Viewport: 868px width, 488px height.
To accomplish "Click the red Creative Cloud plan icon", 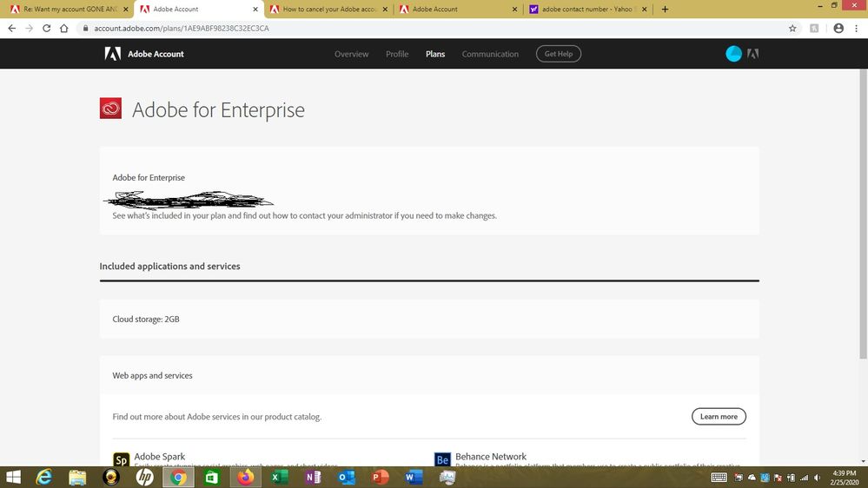I will (110, 109).
